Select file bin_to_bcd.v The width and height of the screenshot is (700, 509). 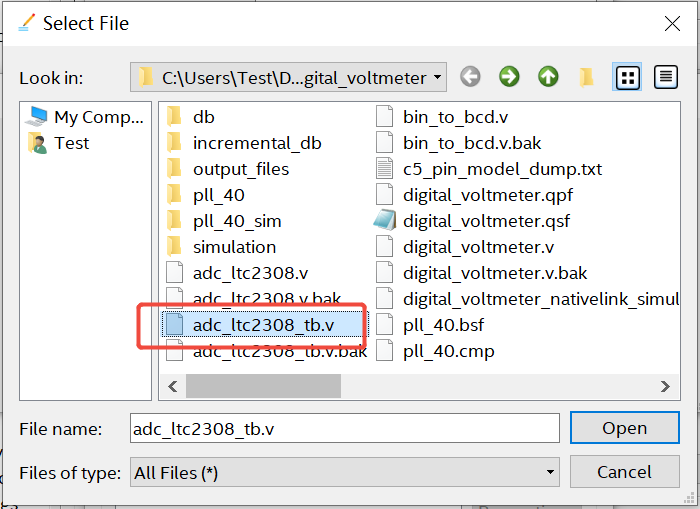tap(442, 117)
